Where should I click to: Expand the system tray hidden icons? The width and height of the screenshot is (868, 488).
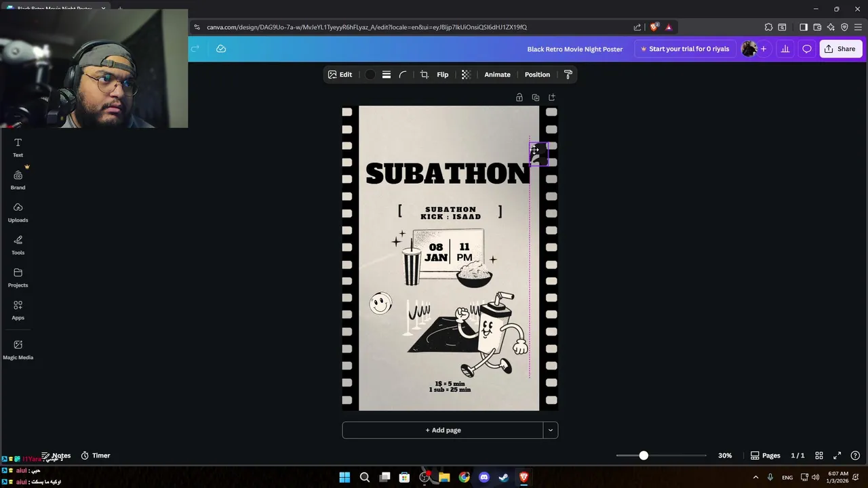point(755,477)
